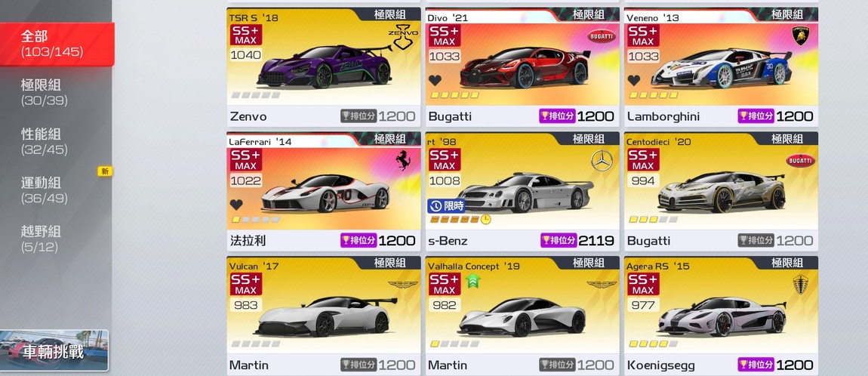
Task: Toggle favorite heart on Divo '21
Action: click(435, 80)
